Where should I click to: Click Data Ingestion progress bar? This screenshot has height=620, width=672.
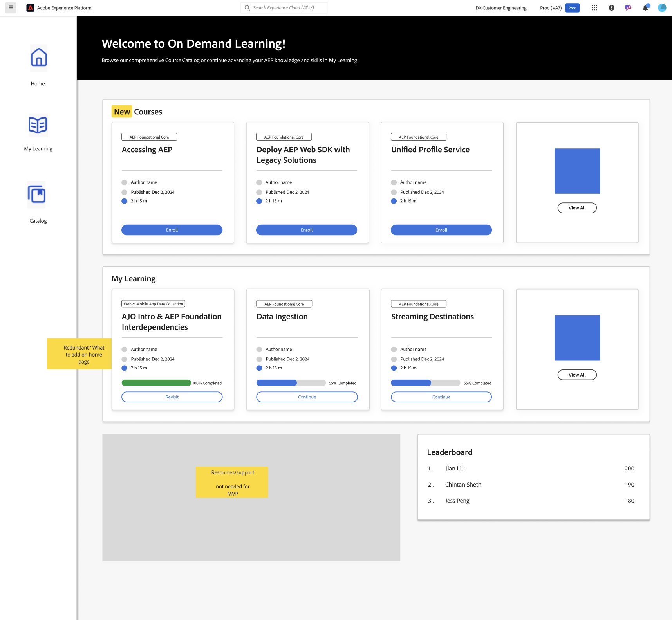(x=291, y=383)
